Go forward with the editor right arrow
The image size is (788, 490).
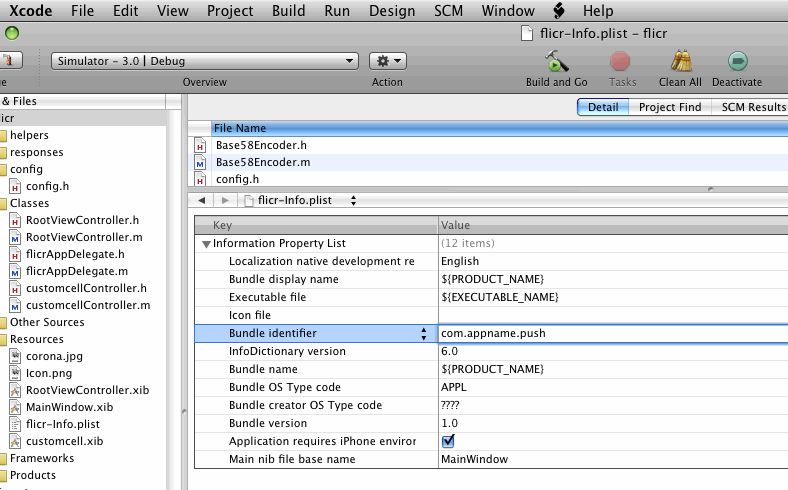[225, 201]
